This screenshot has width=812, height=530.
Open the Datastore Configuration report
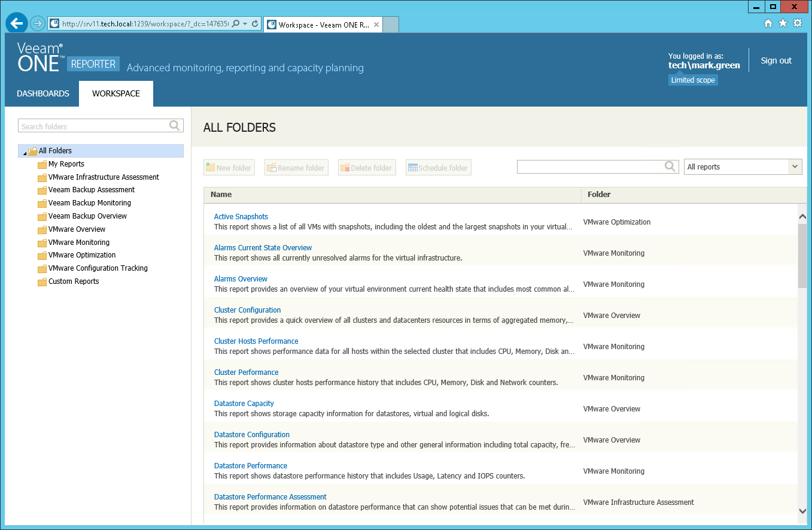[x=252, y=435]
